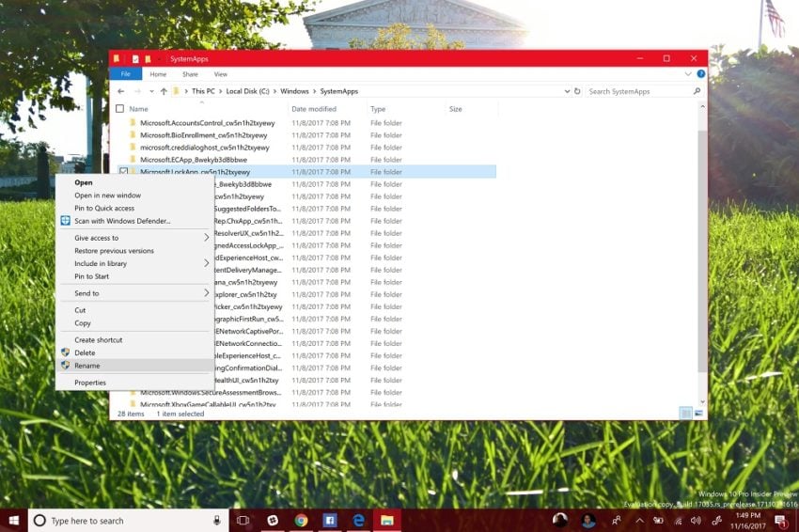
Task: Select Microsoft.BioEnrollment_cw5n1h2txyewy folder
Action: [203, 135]
